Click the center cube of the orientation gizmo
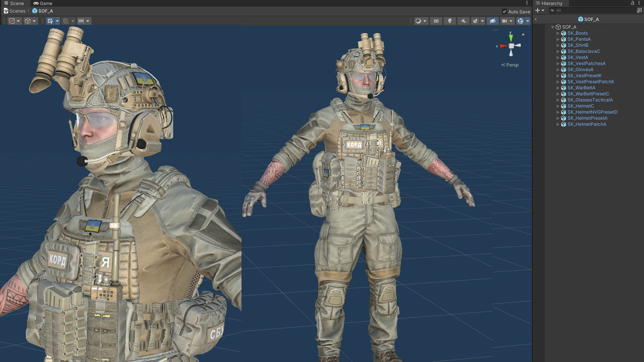The width and height of the screenshot is (644, 362). click(511, 46)
